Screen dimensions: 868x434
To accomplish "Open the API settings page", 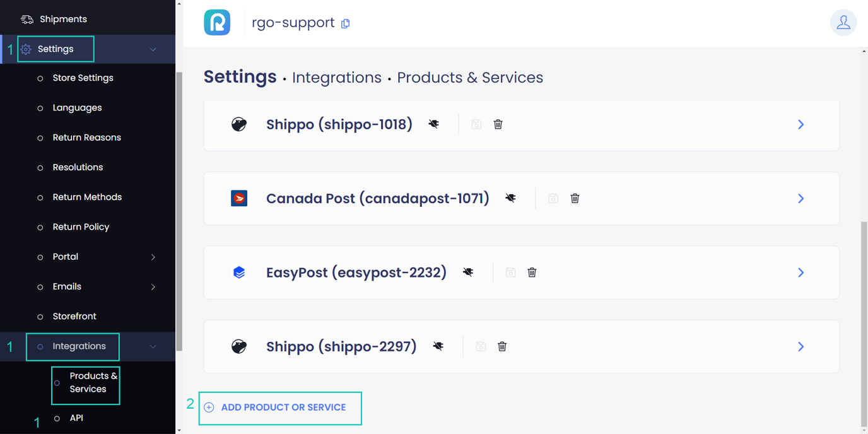I will tap(76, 418).
